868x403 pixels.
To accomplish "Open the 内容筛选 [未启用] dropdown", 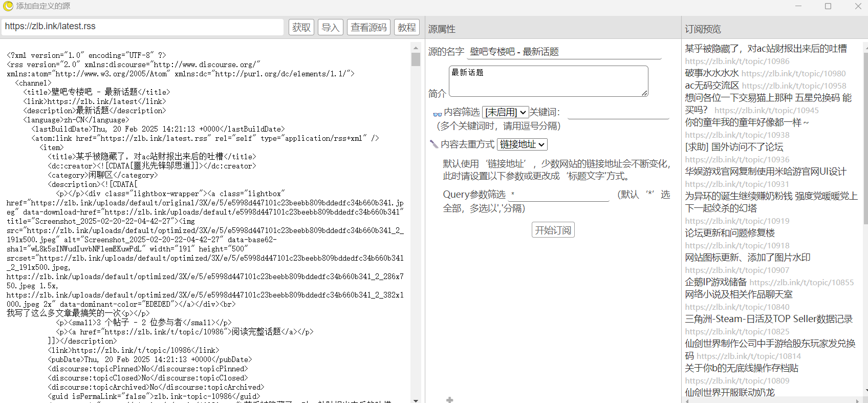I will [505, 112].
